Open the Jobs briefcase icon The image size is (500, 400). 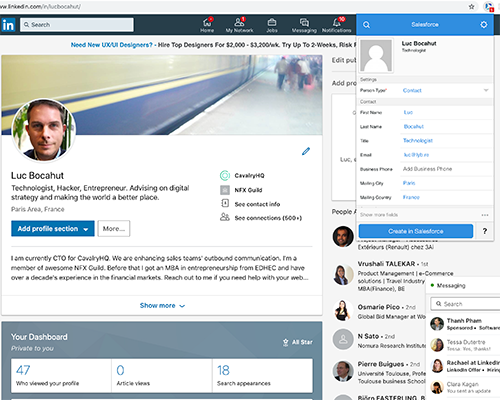coord(272,22)
